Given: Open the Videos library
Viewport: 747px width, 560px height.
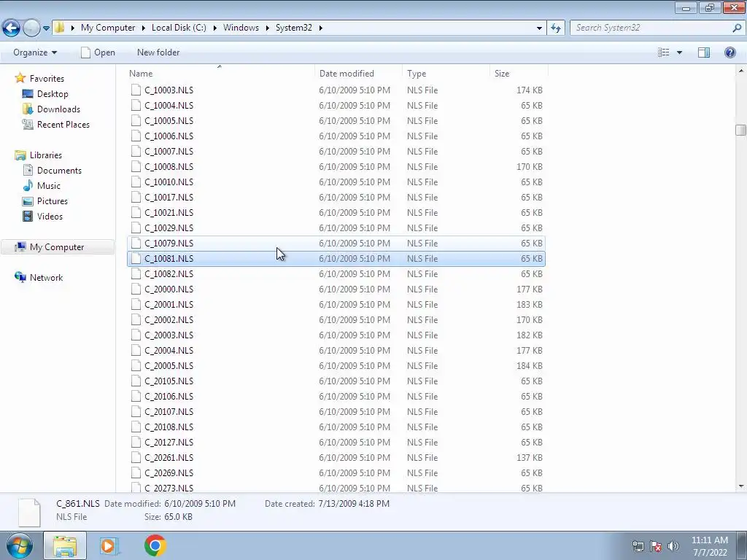Looking at the screenshot, I should [50, 216].
